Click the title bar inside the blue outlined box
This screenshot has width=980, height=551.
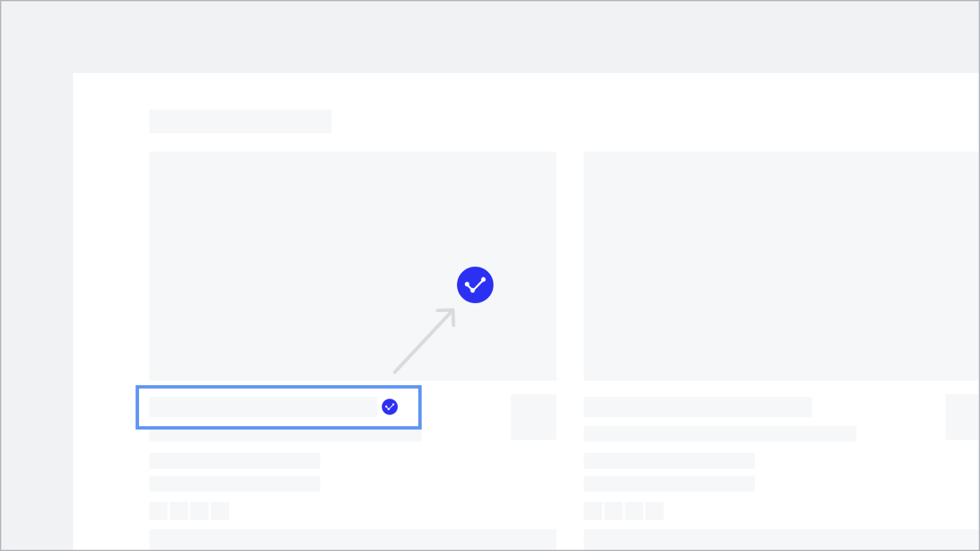click(x=263, y=407)
